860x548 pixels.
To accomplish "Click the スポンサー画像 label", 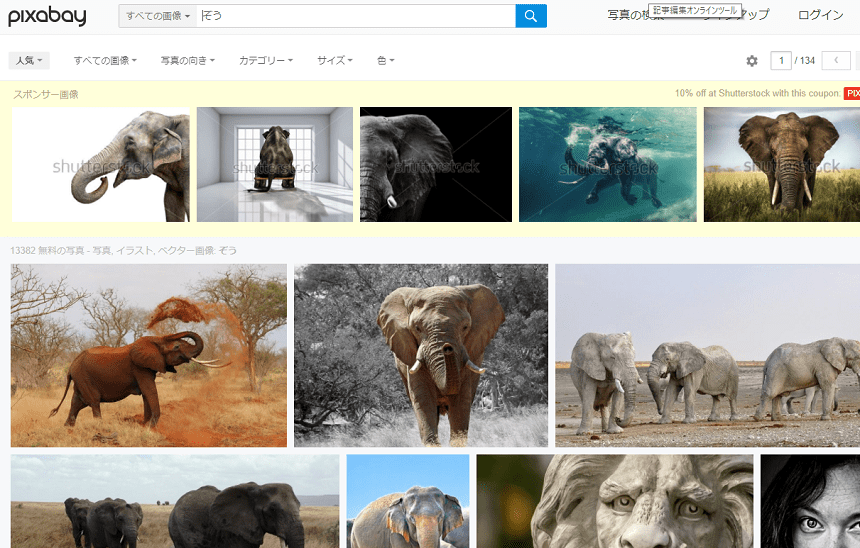I will (46, 94).
